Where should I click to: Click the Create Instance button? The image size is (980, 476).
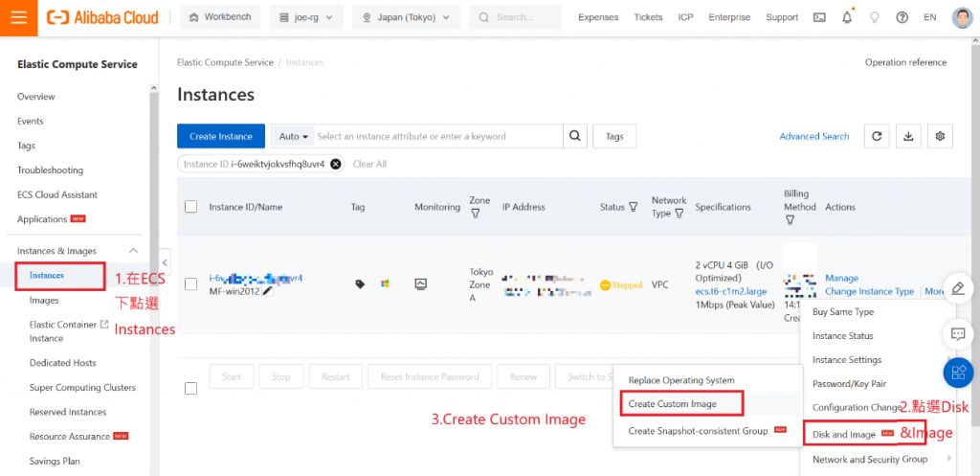coord(221,136)
